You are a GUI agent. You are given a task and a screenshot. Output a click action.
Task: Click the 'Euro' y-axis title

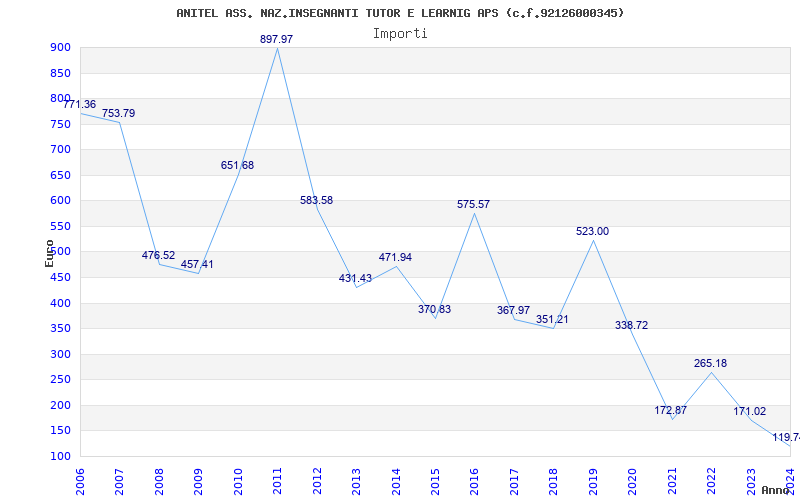click(49, 253)
